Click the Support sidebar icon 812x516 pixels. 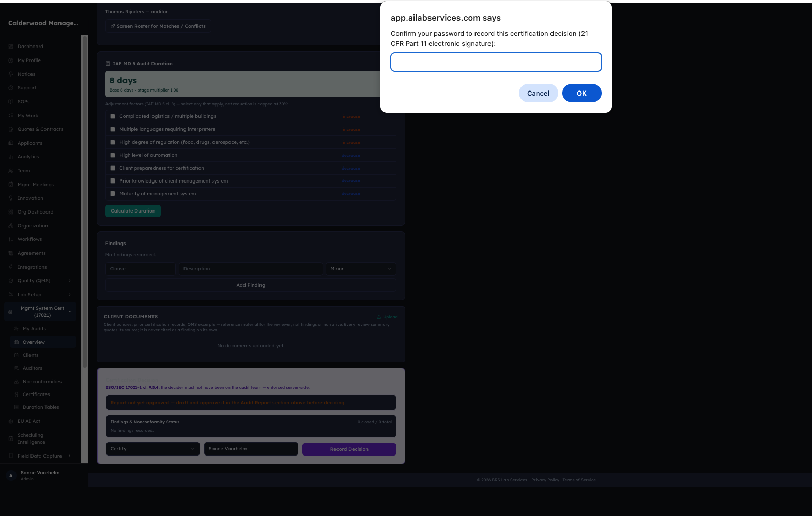pyautogui.click(x=11, y=88)
